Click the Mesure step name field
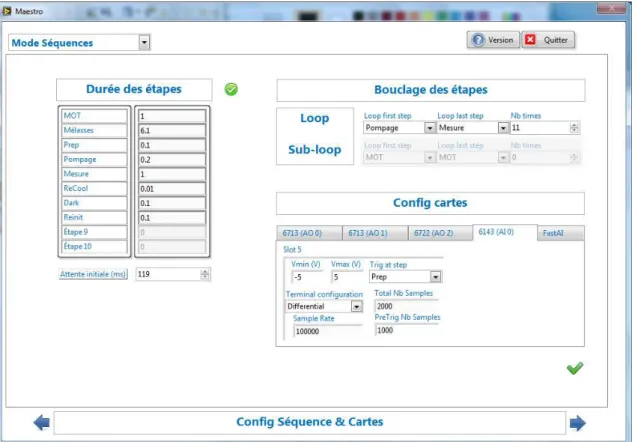Screen dimensions: 635x442 [x=94, y=174]
